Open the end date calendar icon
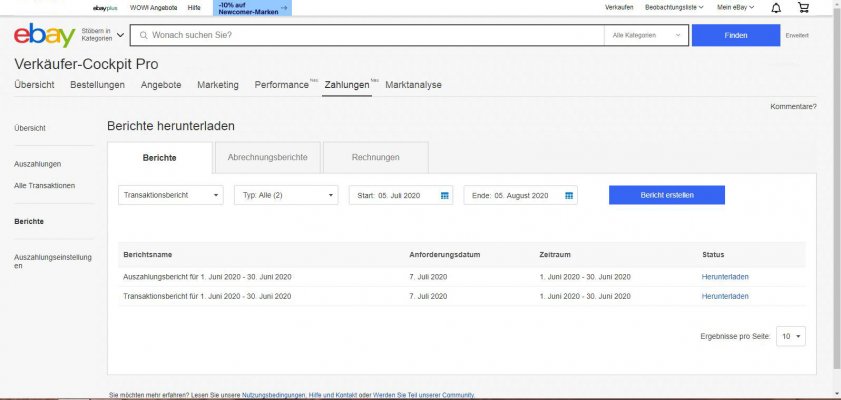 click(569, 195)
